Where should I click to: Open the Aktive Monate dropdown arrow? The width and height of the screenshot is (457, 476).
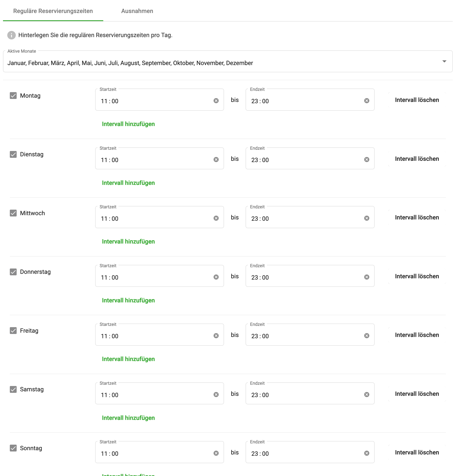click(x=444, y=61)
